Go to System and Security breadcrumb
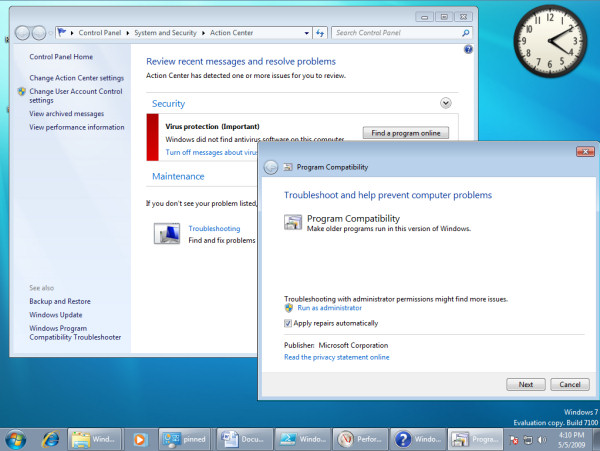 (165, 33)
